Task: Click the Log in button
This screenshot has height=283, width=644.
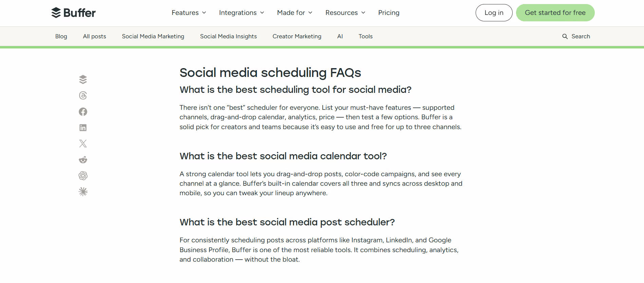Action: (x=494, y=13)
